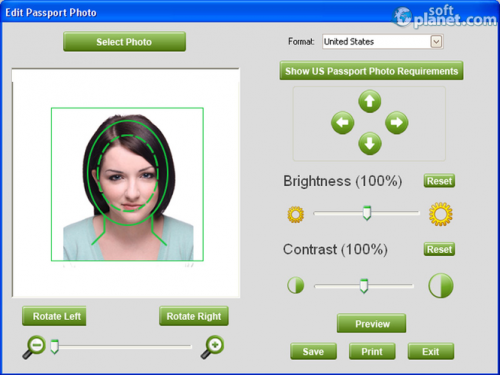Click the Contrast slider thumb

pos(364,286)
